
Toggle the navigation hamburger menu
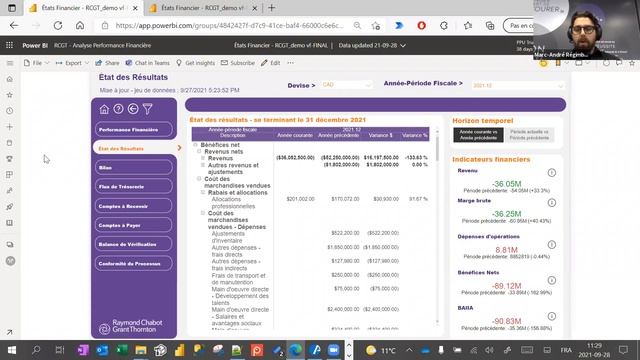pyautogui.click(x=10, y=63)
